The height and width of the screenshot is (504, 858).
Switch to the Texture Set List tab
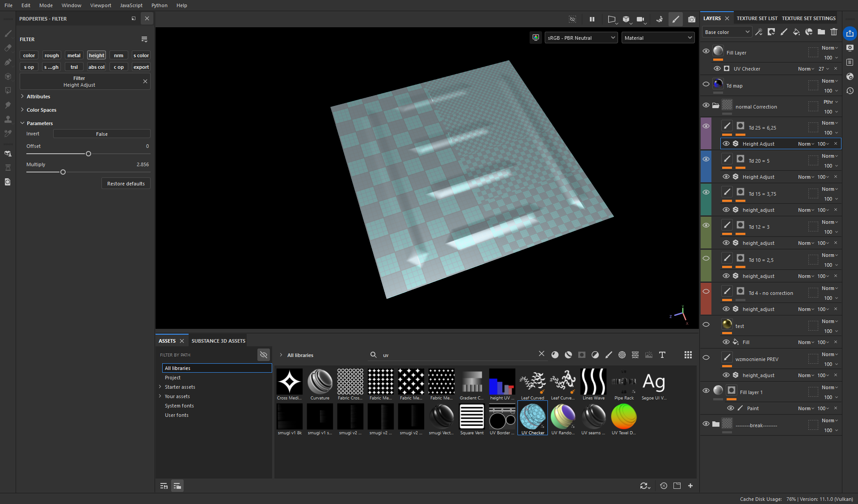click(757, 18)
